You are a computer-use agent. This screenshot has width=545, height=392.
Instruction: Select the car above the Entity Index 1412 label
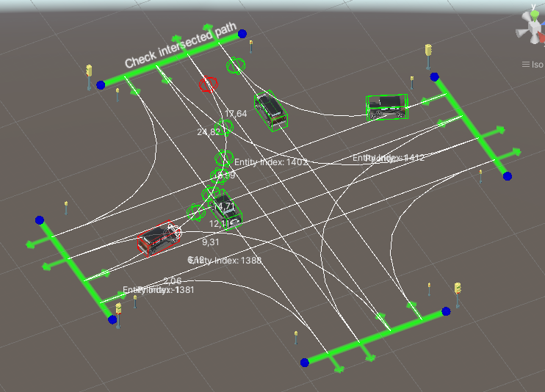pos(387,107)
